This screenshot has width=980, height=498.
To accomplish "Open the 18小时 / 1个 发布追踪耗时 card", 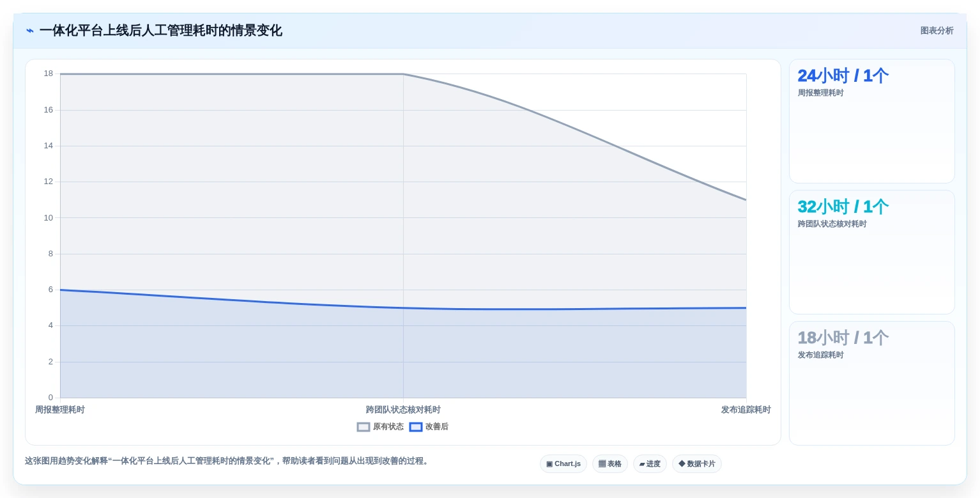I will (872, 383).
